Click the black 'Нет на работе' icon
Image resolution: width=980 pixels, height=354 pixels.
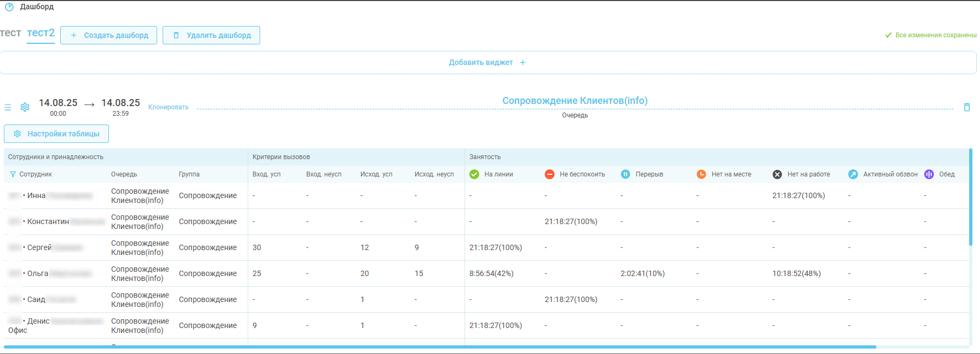(777, 174)
